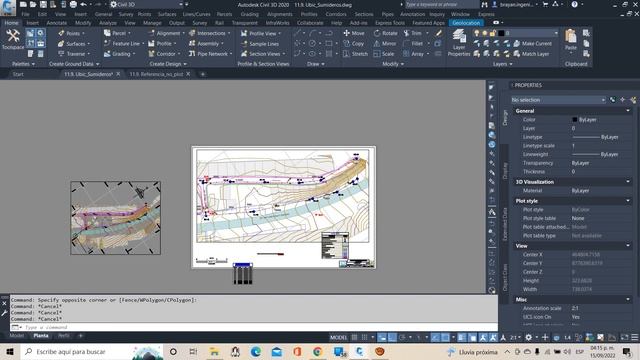Open the Toolspace palette

pos(13,39)
